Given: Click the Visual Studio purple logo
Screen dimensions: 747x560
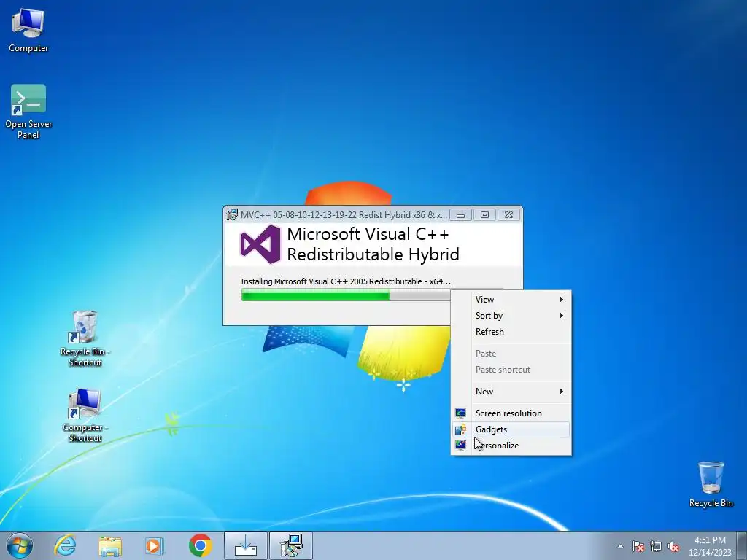Looking at the screenshot, I should [x=260, y=244].
